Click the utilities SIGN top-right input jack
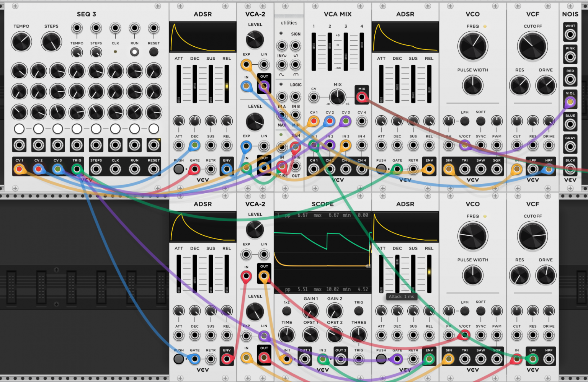 (x=296, y=46)
